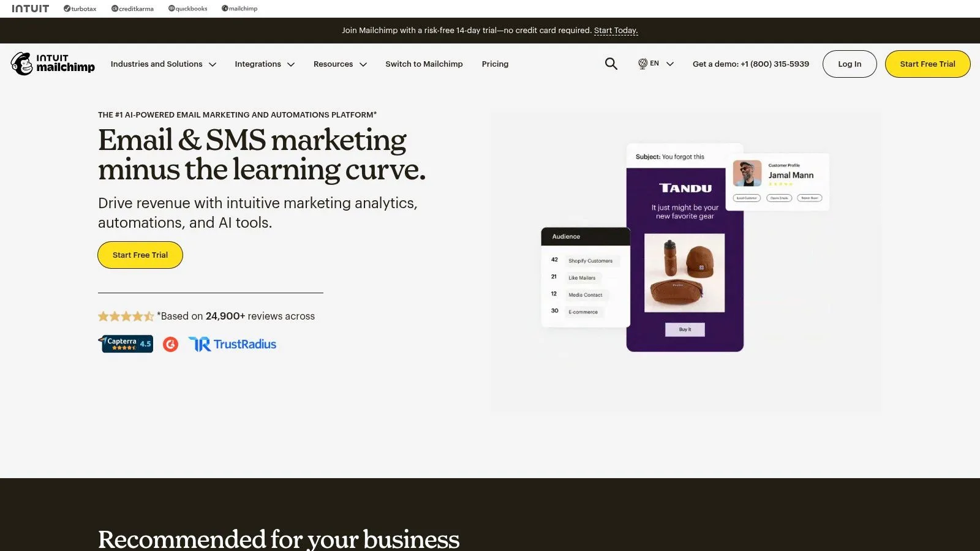Click the Log In button
This screenshot has height=551, width=980.
(850, 64)
